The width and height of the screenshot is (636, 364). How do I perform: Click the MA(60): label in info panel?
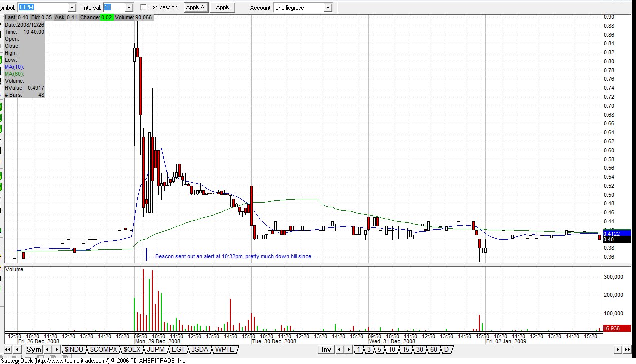pyautogui.click(x=14, y=74)
